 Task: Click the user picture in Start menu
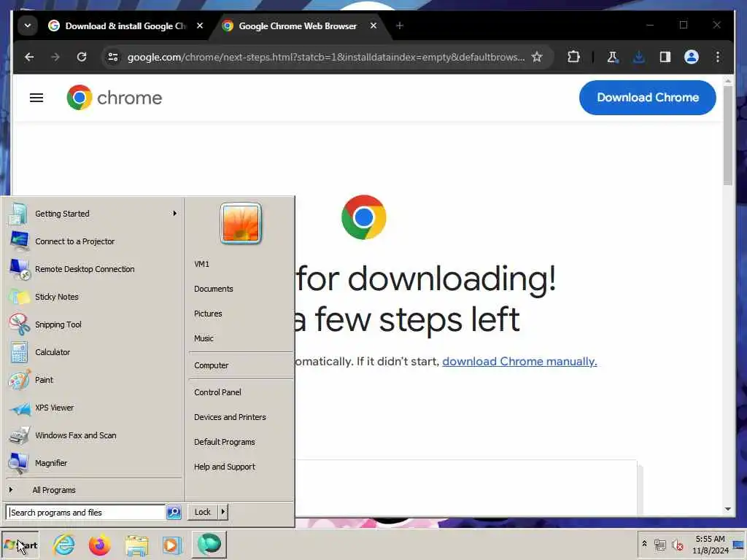[241, 223]
